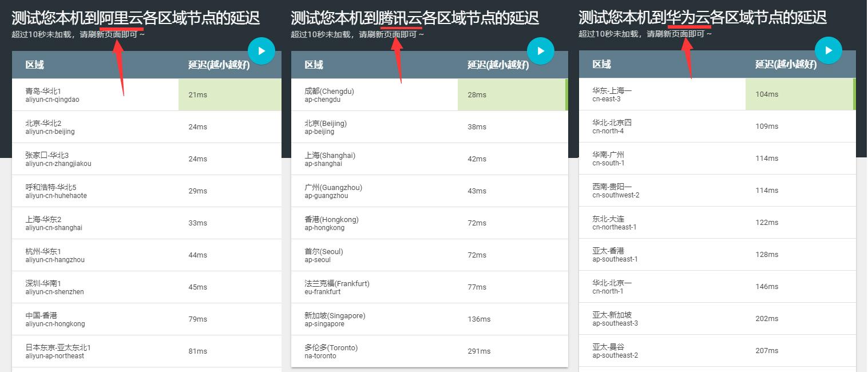Click the 28ms latency value for Chengdu

pos(477,95)
